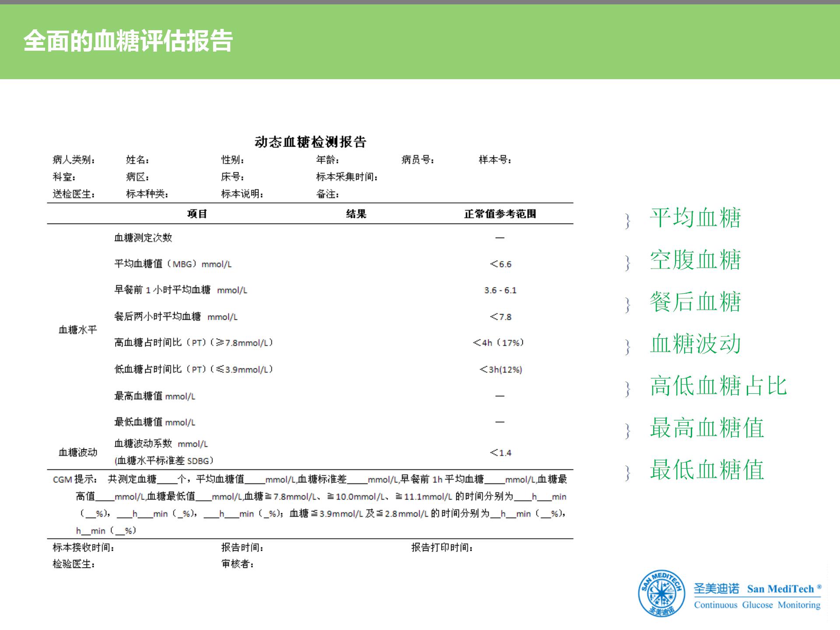
Task: Click the slide title 全面的血糖评估报告
Action: [x=129, y=39]
